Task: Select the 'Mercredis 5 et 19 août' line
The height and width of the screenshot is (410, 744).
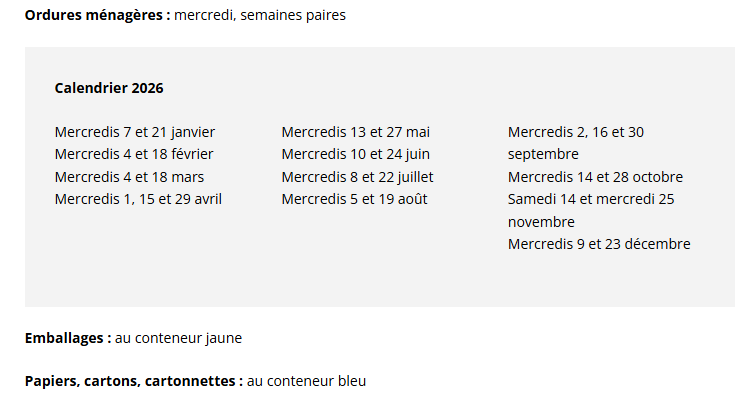Action: (354, 199)
